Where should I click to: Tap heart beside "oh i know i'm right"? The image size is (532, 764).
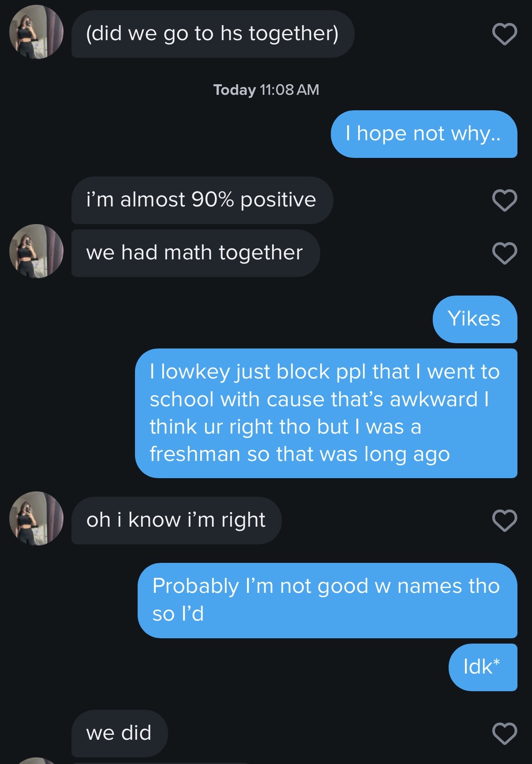(x=504, y=521)
